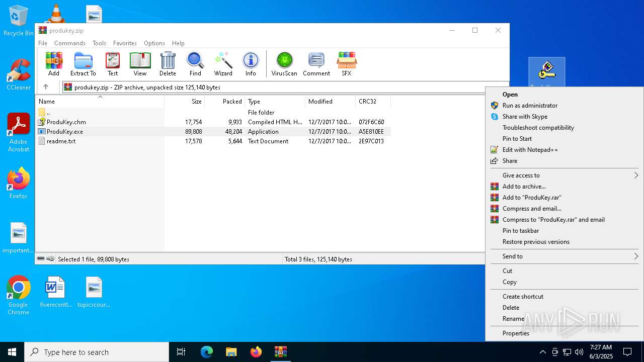Click the Info toolbar icon
The height and width of the screenshot is (362, 644).
tap(251, 64)
